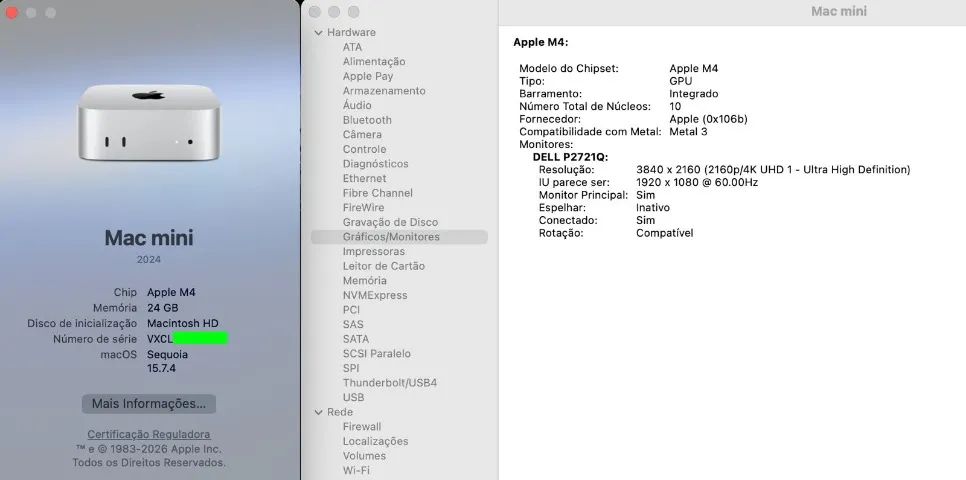Click the Mais Informações... button
Screen dimensions: 966x480
(x=148, y=404)
